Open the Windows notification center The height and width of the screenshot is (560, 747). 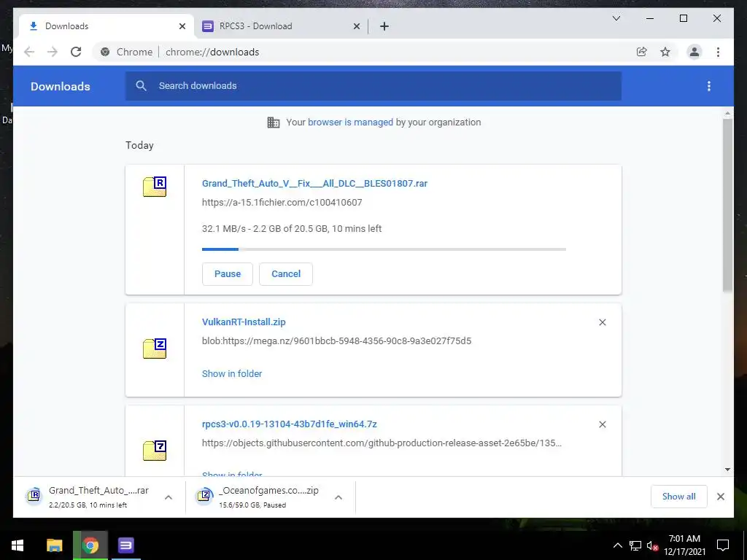(x=723, y=545)
